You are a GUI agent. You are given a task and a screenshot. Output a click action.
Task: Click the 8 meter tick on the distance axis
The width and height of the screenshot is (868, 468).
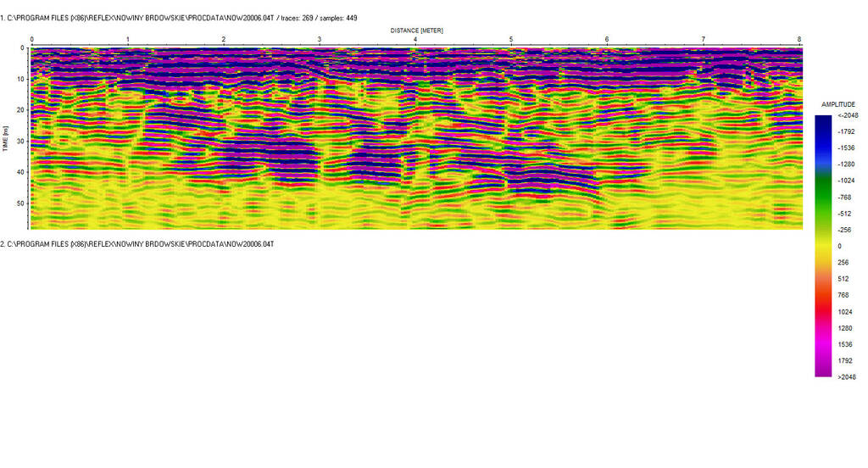pyautogui.click(x=799, y=40)
